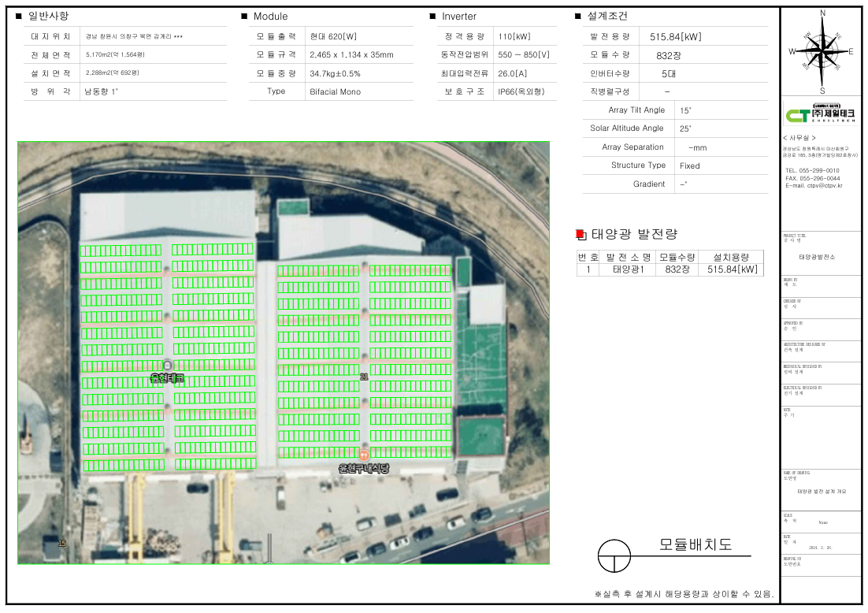Image resolution: width=868 pixels, height=613 pixels.
Task: Click the TEL. 055-299-0010 phone number
Action: (x=812, y=170)
